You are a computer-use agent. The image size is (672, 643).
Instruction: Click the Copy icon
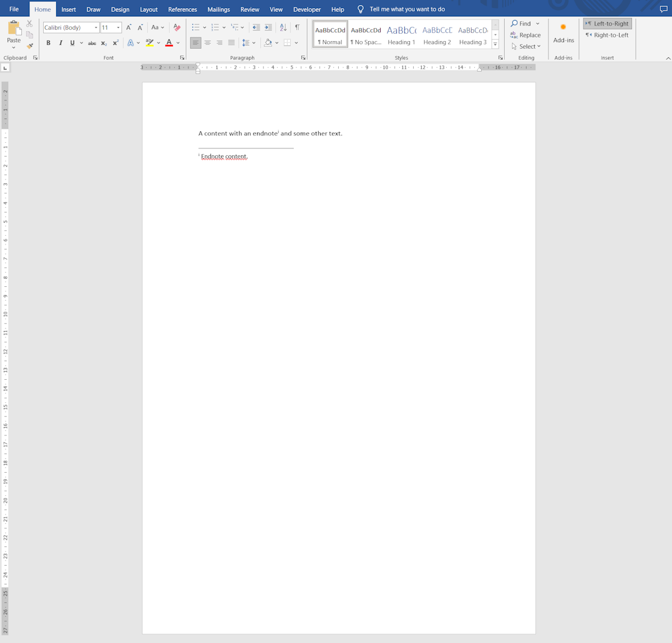pyautogui.click(x=29, y=35)
